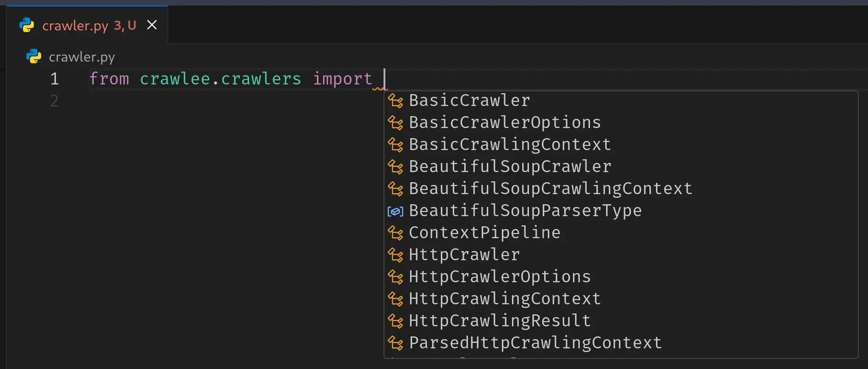Click crawler.py in the breadcrumb bar
Viewport: 868px width, 369px height.
click(82, 57)
